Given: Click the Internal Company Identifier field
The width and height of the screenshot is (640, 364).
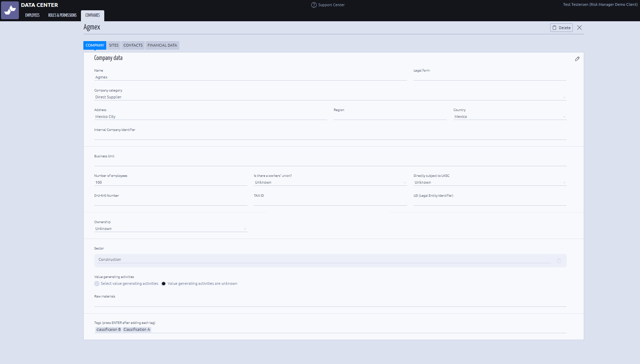Looking at the screenshot, I should [x=330, y=136].
